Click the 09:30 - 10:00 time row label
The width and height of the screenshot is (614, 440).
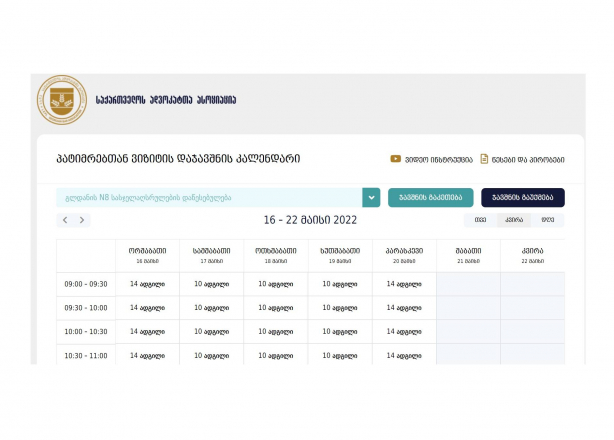(x=86, y=308)
